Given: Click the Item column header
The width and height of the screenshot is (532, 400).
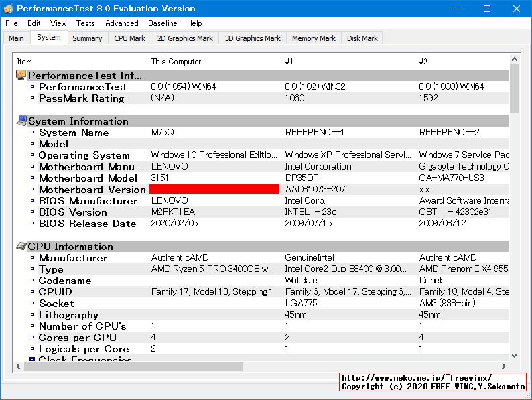Looking at the screenshot, I should click(x=80, y=62).
